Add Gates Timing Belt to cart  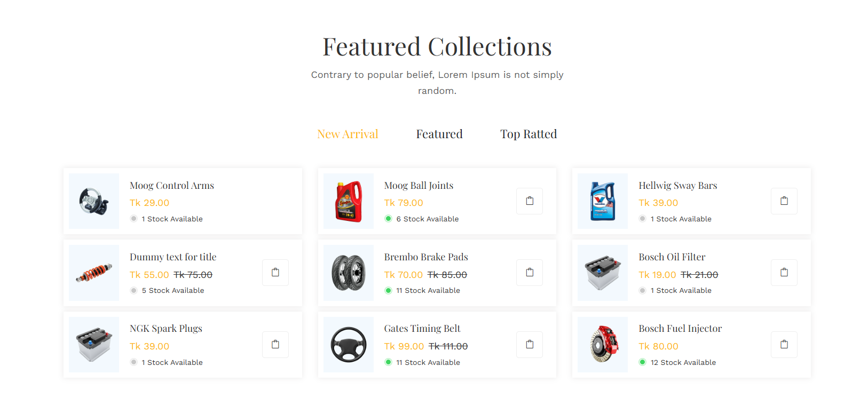(529, 345)
